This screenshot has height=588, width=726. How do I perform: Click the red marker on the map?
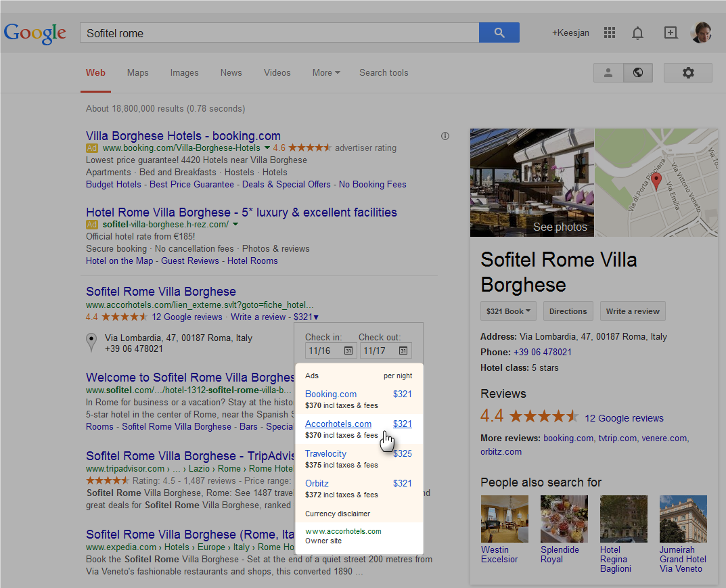tap(656, 181)
